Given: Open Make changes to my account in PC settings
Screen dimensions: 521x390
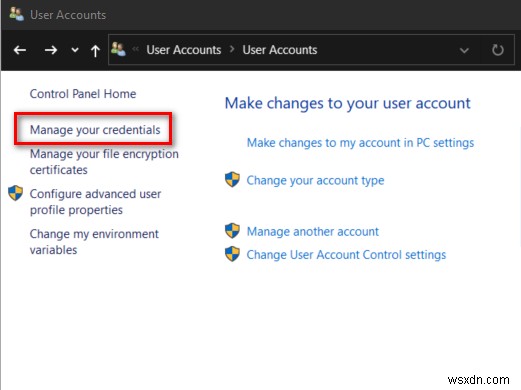Looking at the screenshot, I should [360, 143].
